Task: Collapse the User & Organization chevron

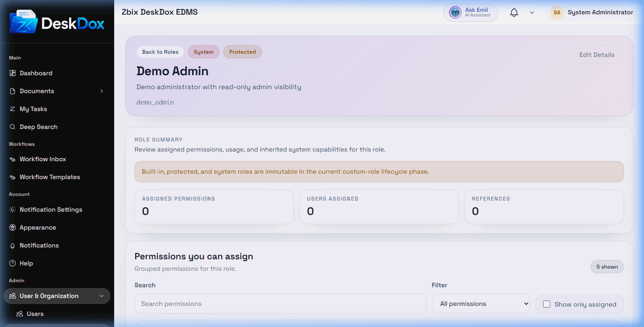Action: click(102, 296)
